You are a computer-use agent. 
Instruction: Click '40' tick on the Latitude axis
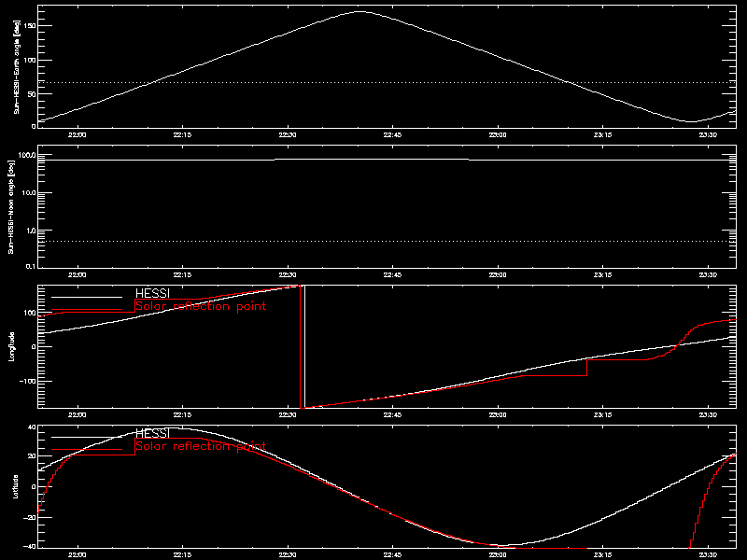tap(33, 427)
